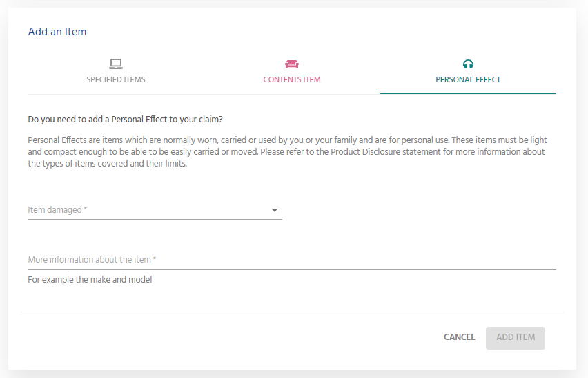
Task: Click the headphones icon
Action: click(468, 64)
